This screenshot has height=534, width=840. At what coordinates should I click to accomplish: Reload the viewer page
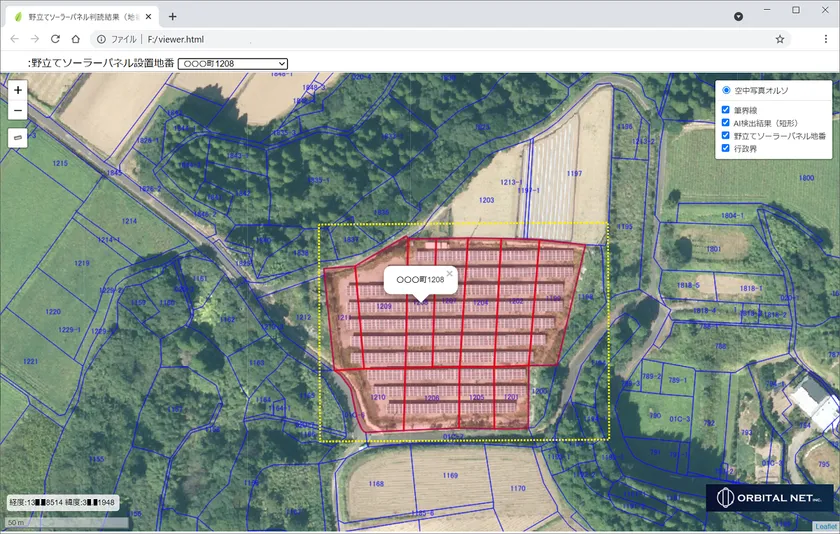tap(55, 39)
